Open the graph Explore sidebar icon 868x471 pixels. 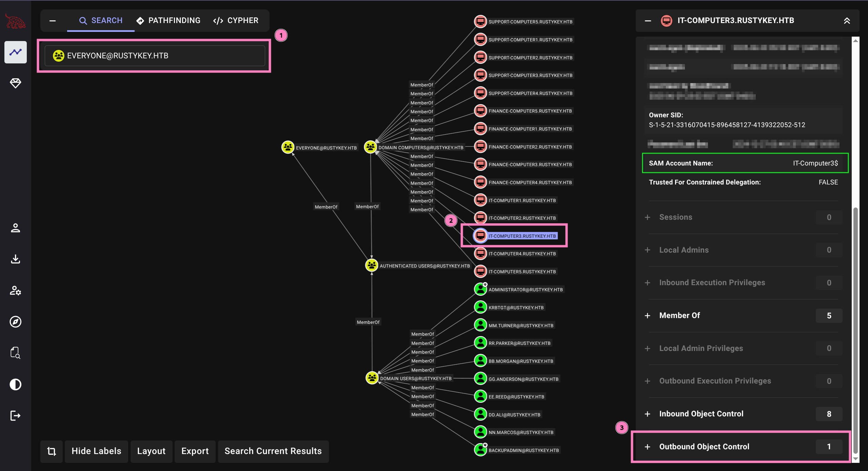pos(16,52)
